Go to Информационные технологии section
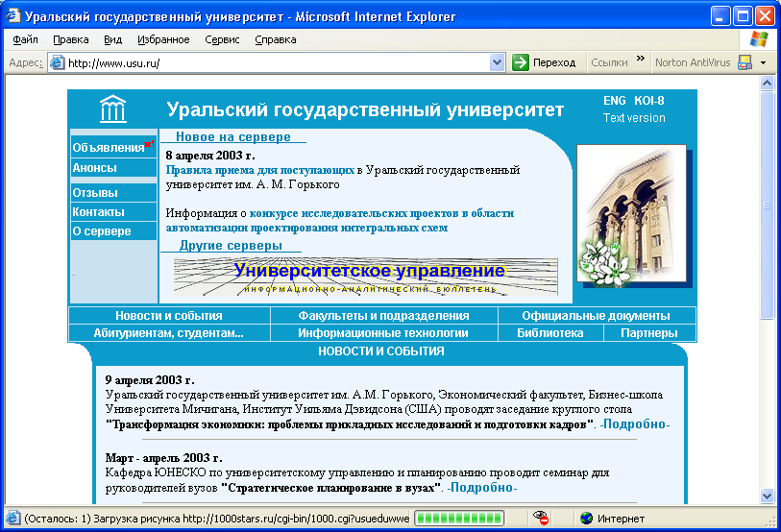Viewport: 781px width, 532px height. pos(383,333)
